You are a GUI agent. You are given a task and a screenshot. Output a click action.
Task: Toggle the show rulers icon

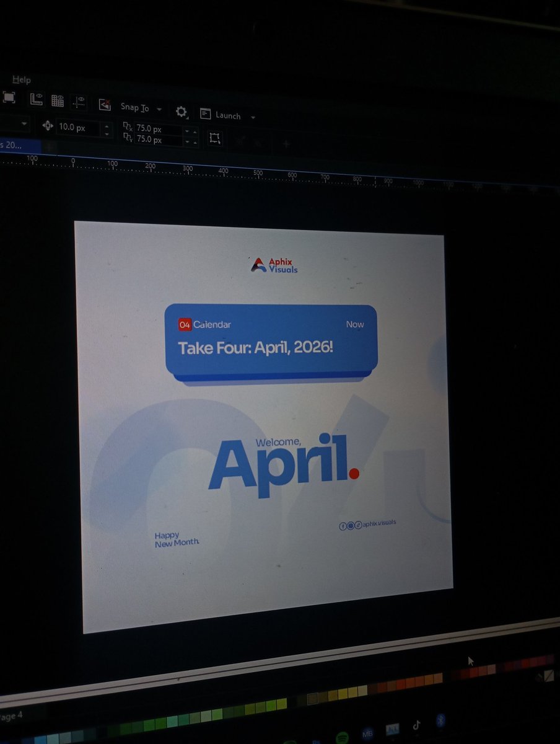(37, 99)
